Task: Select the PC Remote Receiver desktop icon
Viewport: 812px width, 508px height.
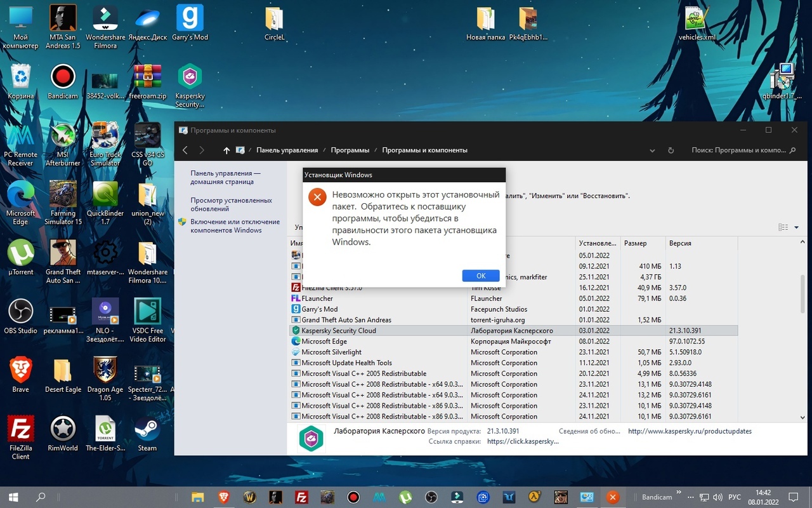Action: click(20, 144)
